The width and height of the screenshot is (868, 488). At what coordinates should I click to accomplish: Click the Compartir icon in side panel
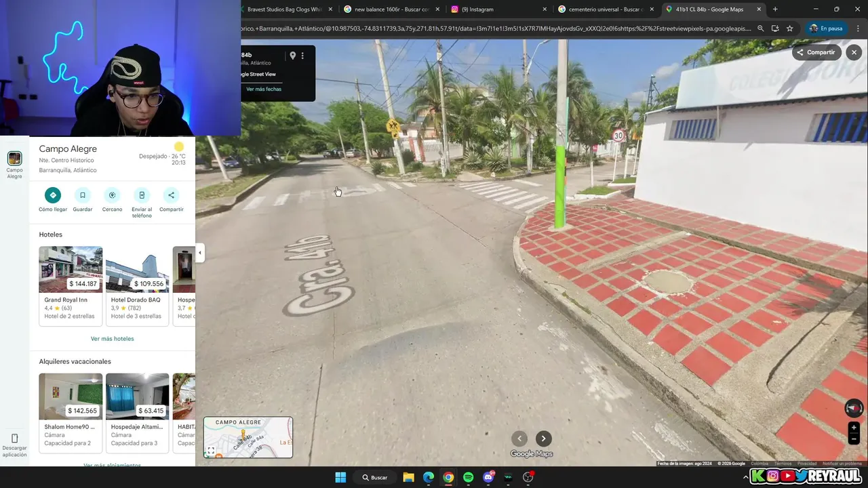click(x=171, y=195)
